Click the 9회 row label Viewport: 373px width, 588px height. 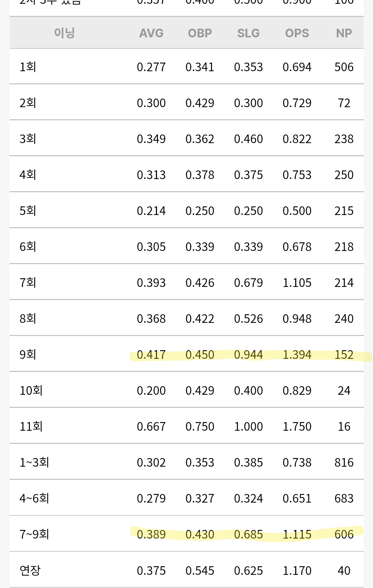pyautogui.click(x=28, y=354)
